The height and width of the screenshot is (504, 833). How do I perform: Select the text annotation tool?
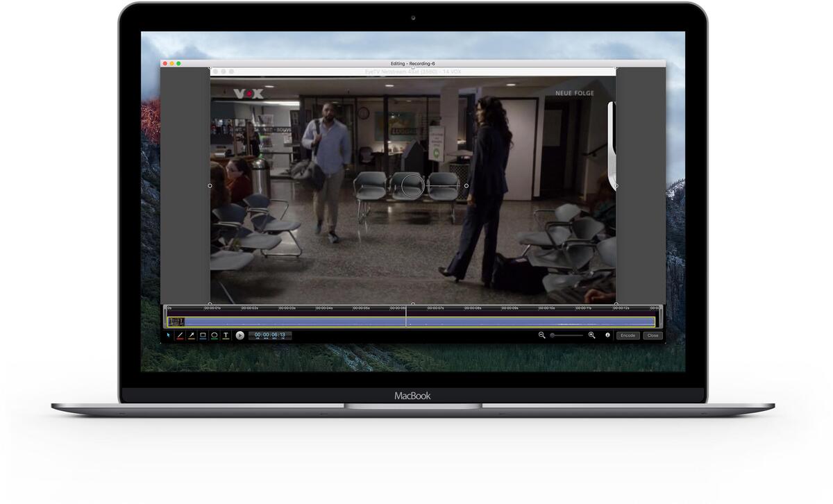pos(224,335)
